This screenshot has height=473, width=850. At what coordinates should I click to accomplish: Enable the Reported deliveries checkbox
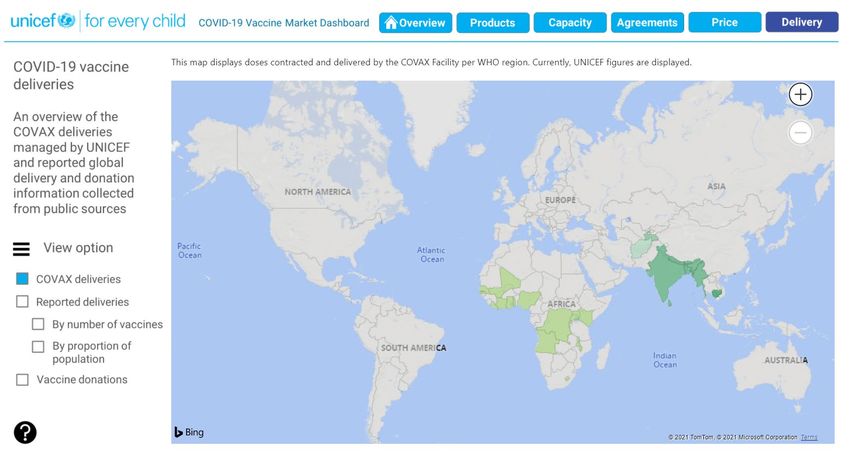(22, 301)
